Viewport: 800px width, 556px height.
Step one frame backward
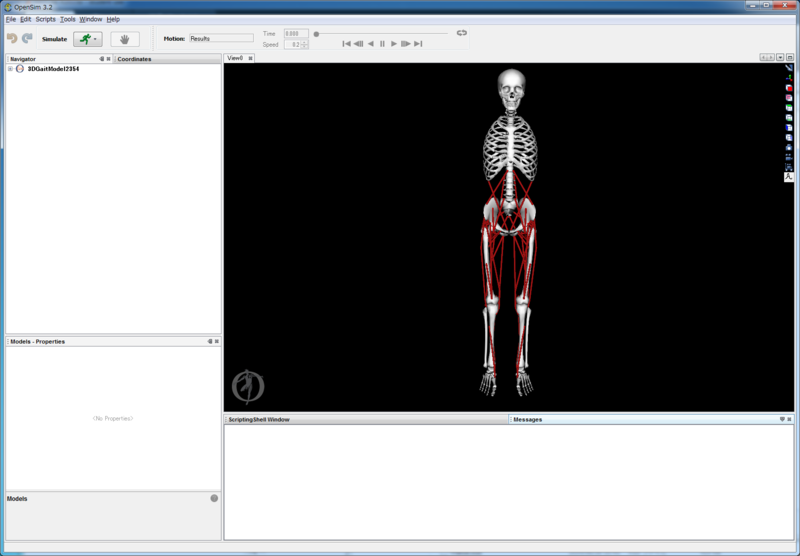coord(358,44)
